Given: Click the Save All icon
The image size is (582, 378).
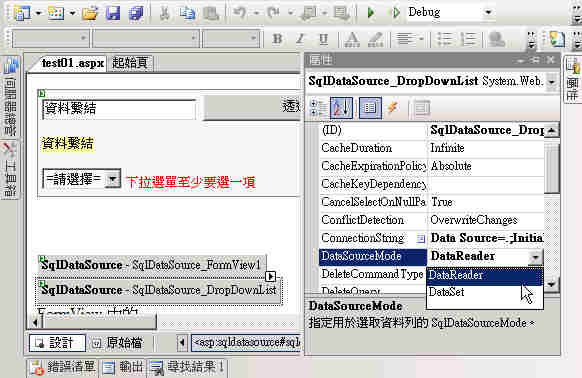Looking at the screenshot, I should click(136, 13).
